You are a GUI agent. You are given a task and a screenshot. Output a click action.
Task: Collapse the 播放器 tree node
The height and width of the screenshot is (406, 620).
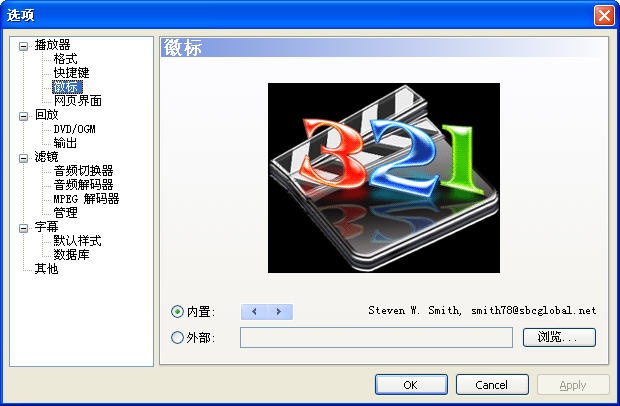24,45
